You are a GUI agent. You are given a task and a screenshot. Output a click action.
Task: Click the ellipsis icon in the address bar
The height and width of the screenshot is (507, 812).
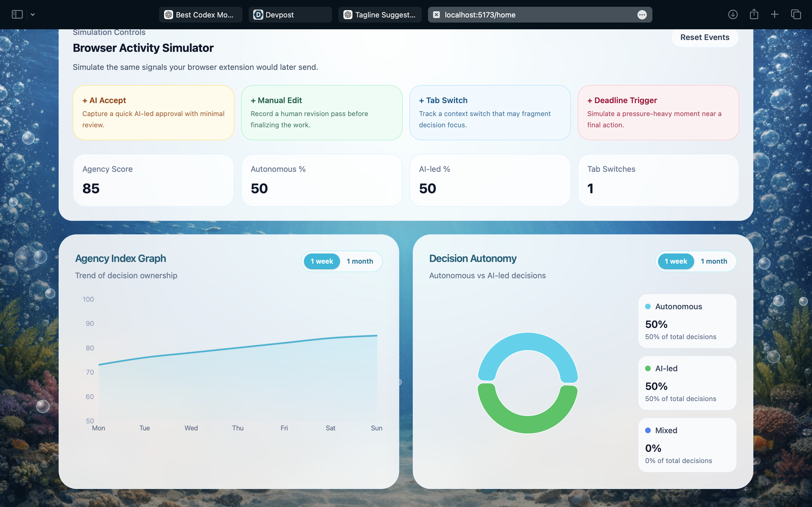642,15
